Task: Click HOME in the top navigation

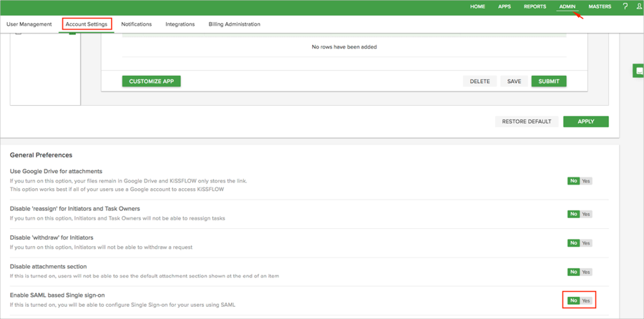Action: point(477,6)
